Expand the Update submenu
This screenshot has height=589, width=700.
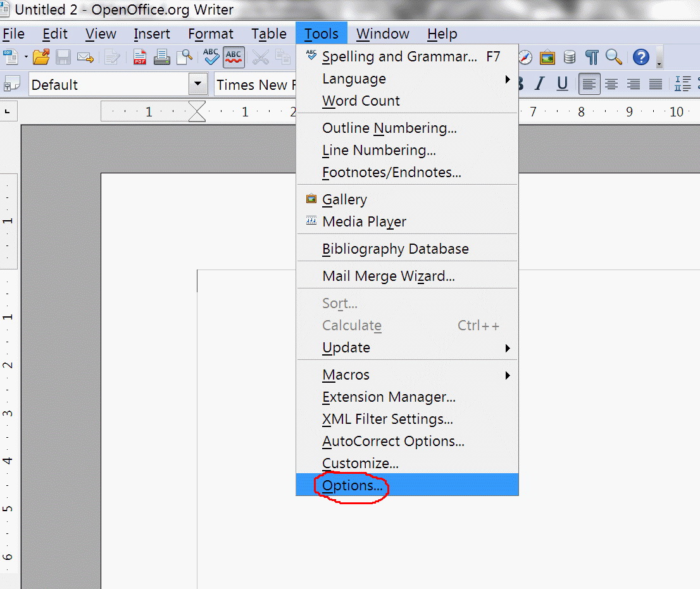click(407, 347)
